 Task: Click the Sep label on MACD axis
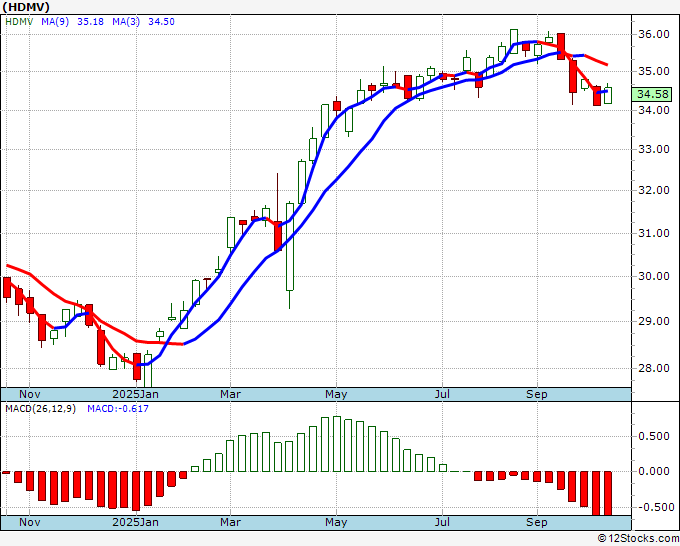point(537,522)
